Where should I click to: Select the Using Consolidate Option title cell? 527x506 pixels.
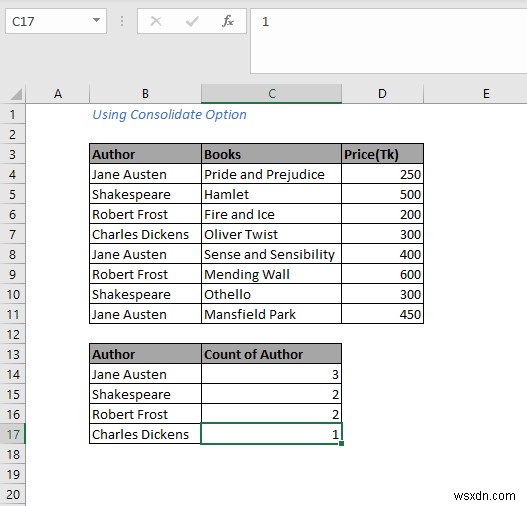(x=169, y=115)
